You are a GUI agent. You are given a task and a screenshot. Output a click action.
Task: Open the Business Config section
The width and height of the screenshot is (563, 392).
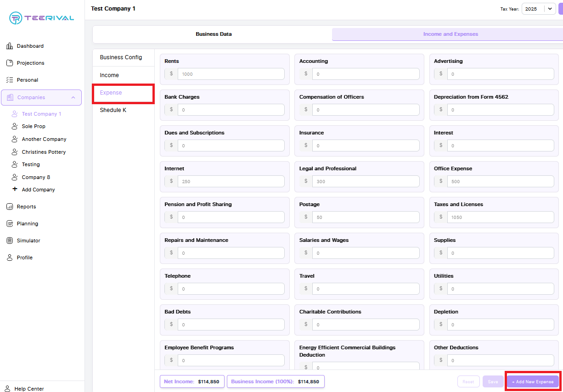(x=124, y=57)
